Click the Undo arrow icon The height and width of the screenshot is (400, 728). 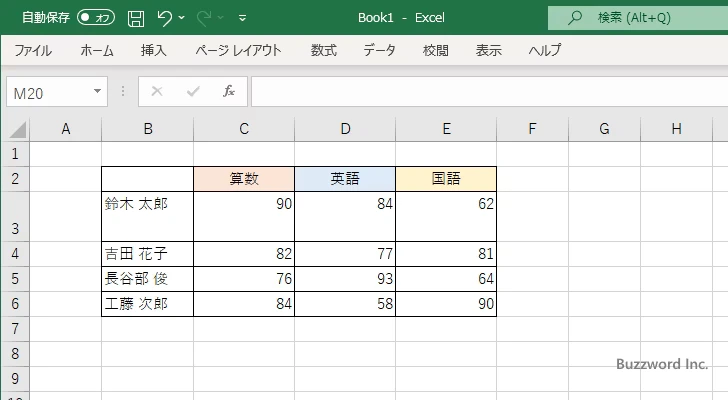[x=164, y=18]
